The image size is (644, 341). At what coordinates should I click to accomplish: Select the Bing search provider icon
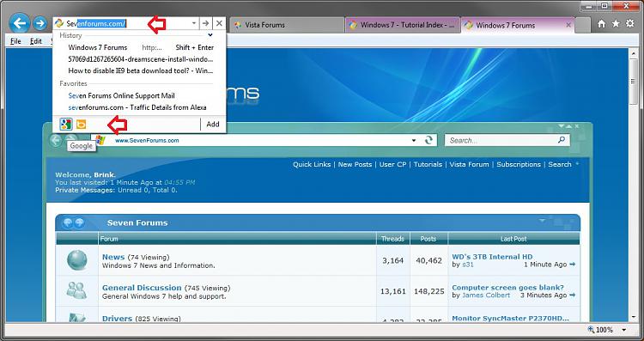(x=81, y=124)
